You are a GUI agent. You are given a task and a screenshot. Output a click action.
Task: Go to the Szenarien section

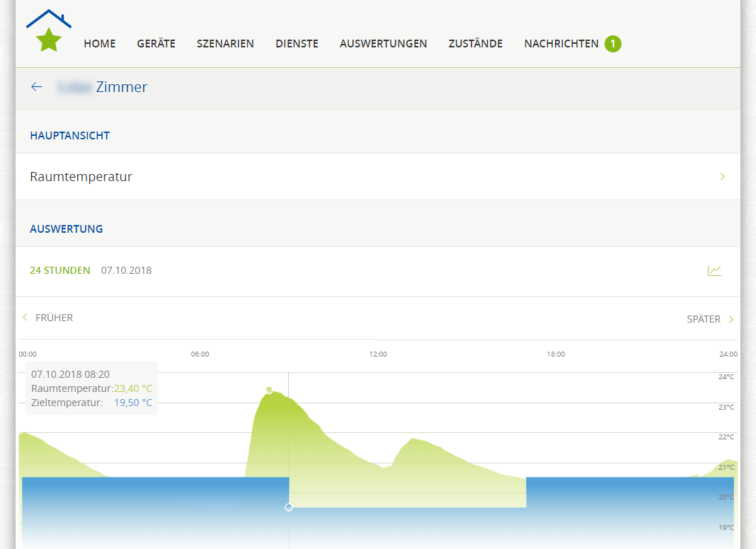pyautogui.click(x=225, y=44)
